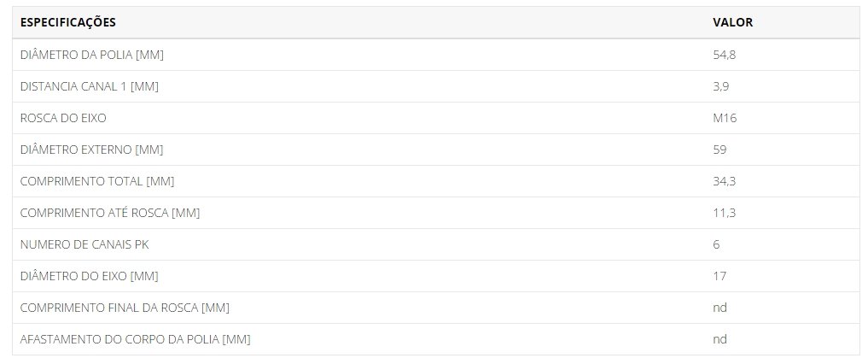The height and width of the screenshot is (364, 868).
Task: Click the value 17
Action: [719, 276]
